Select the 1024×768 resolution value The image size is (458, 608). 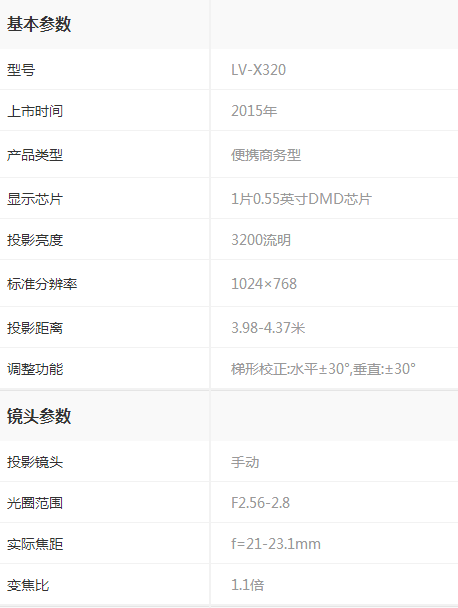264,284
